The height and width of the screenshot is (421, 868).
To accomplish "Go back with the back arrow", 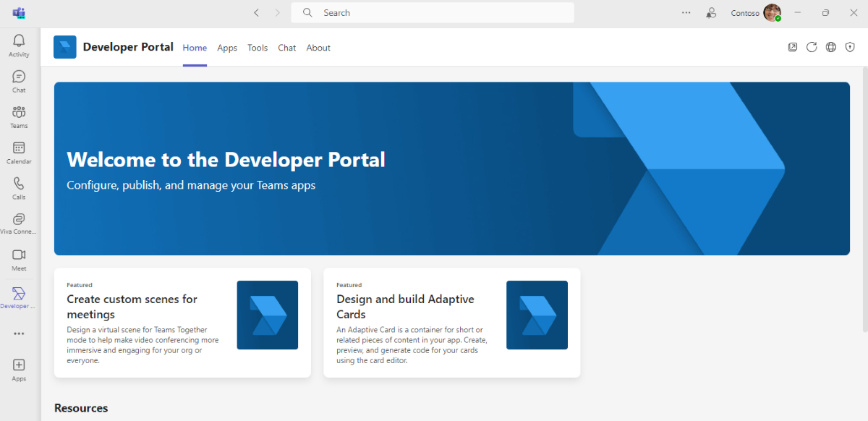I will (x=256, y=12).
